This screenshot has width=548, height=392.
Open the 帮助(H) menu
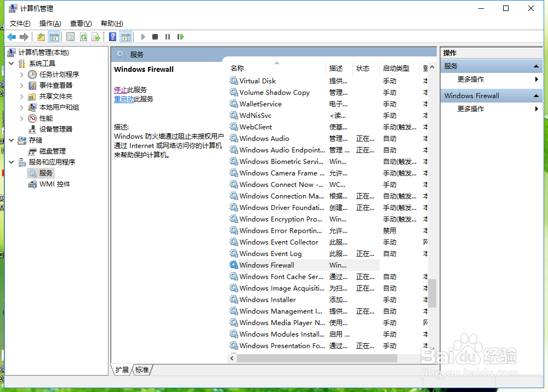112,24
